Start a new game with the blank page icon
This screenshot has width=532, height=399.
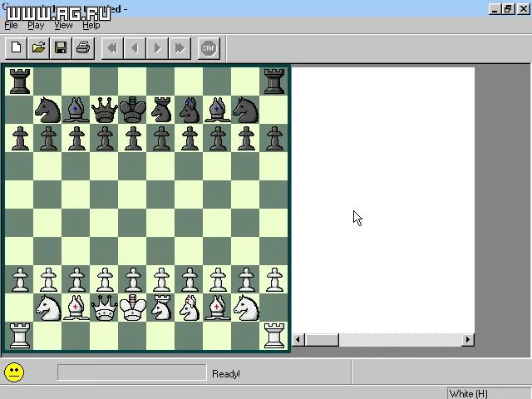pyautogui.click(x=16, y=48)
